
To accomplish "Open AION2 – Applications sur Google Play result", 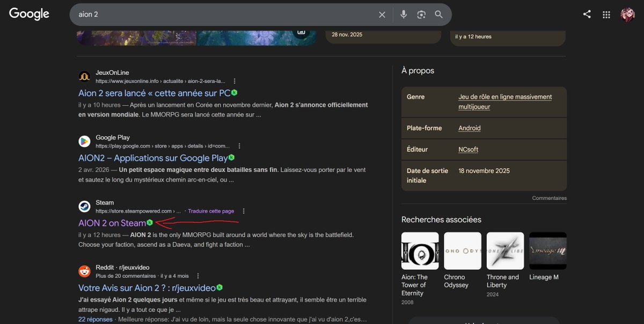I will pyautogui.click(x=153, y=159).
